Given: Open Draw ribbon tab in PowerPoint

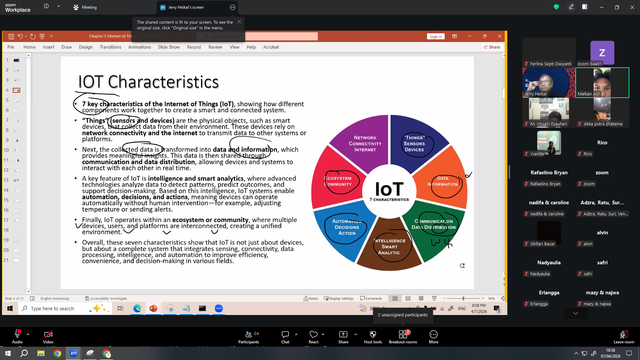Looking at the screenshot, I should point(67,47).
